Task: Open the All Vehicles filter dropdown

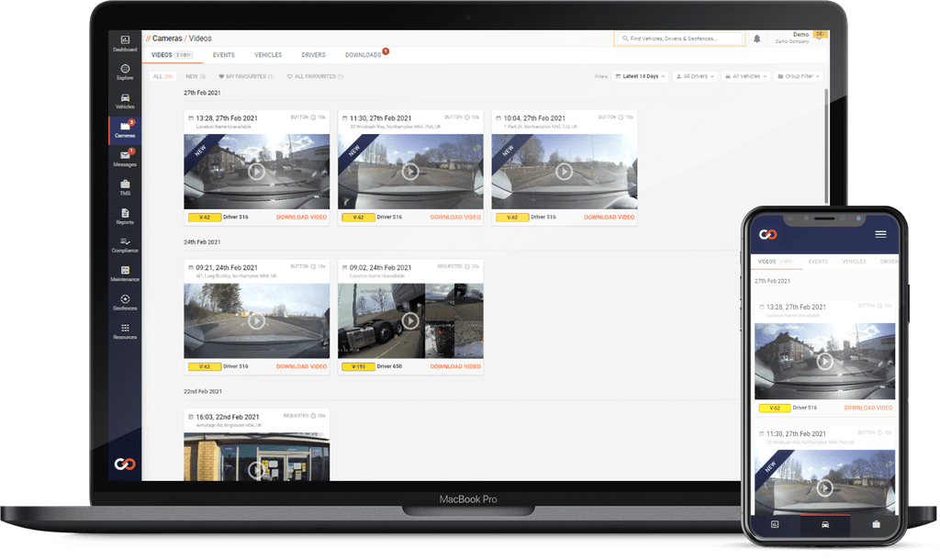Action: [x=746, y=76]
